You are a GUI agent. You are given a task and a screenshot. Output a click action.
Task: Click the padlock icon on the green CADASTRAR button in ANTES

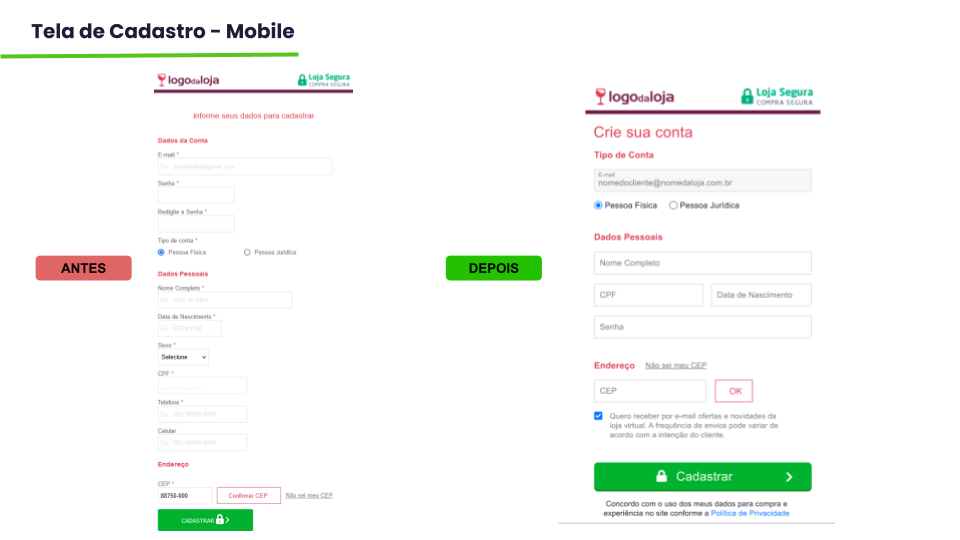click(x=219, y=519)
